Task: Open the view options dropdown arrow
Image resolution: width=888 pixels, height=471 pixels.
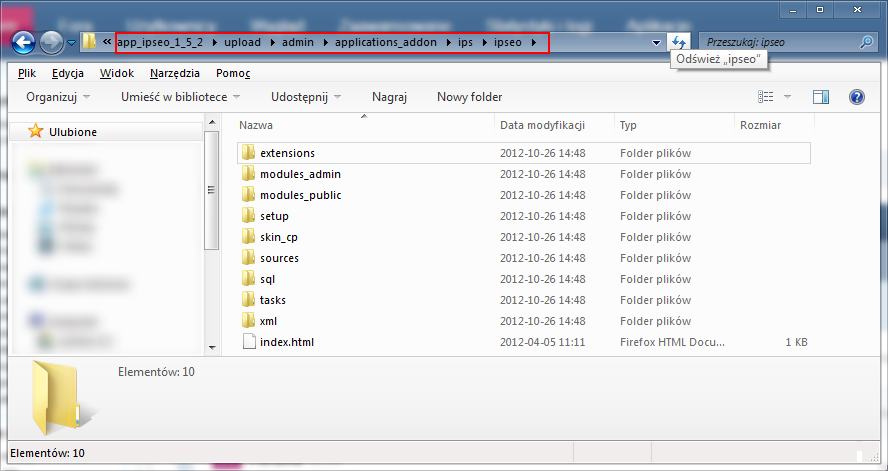Action: pyautogui.click(x=787, y=97)
